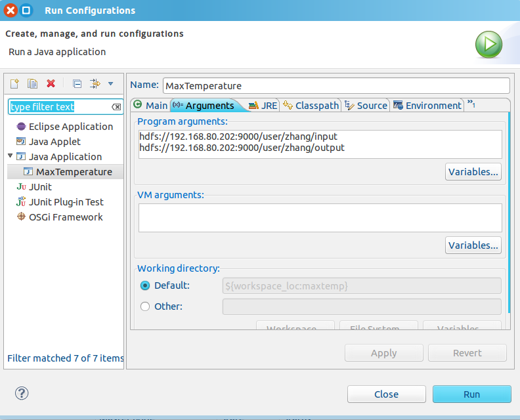Click the collapse all icon
520x420 pixels.
pyautogui.click(x=77, y=83)
